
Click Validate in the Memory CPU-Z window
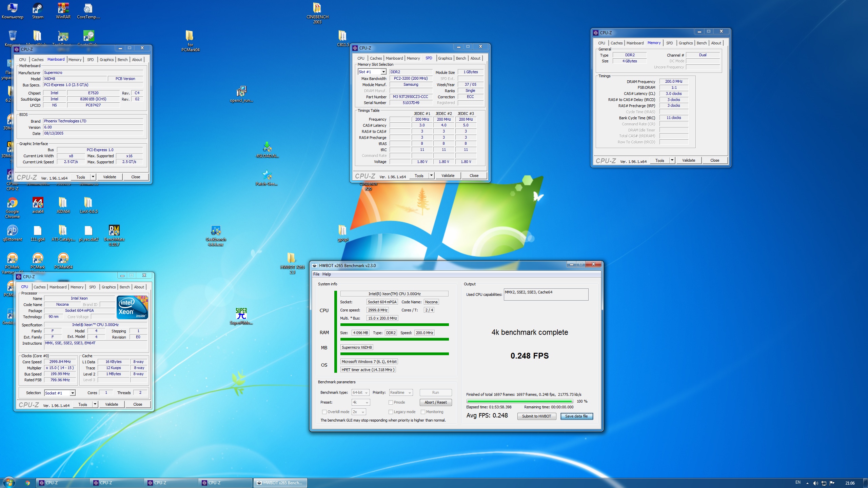point(689,160)
